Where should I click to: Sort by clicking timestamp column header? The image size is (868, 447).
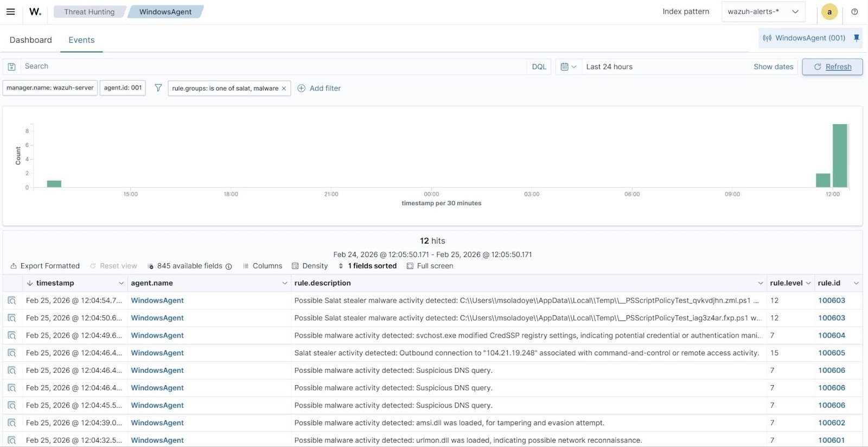tap(55, 283)
